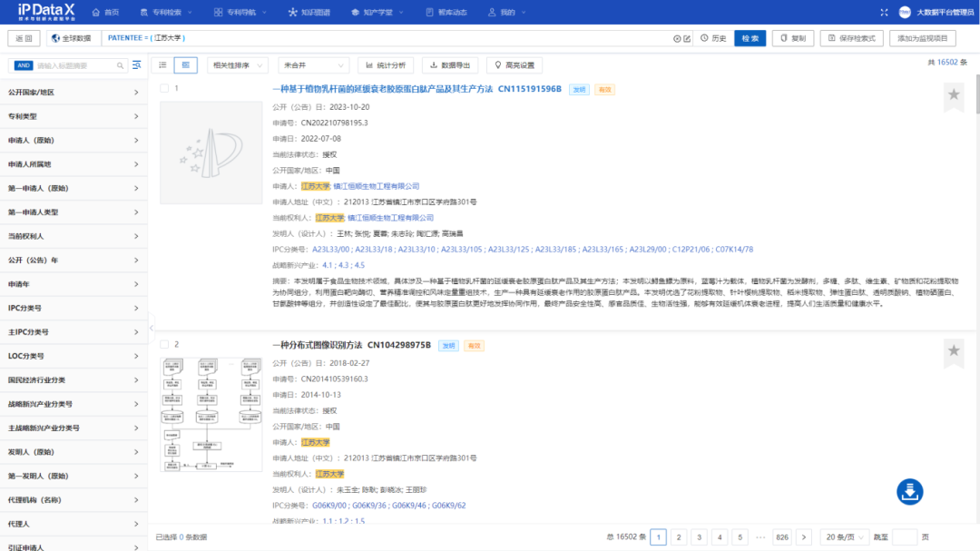980x551 pixels.
Task: Click the edit expression icon in search bar
Action: 687,39
